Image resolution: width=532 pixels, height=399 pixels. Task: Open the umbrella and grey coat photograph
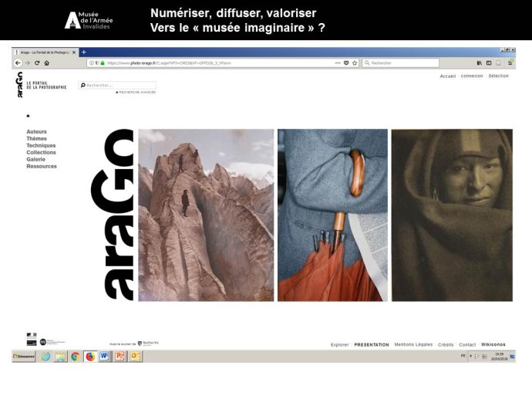click(332, 215)
